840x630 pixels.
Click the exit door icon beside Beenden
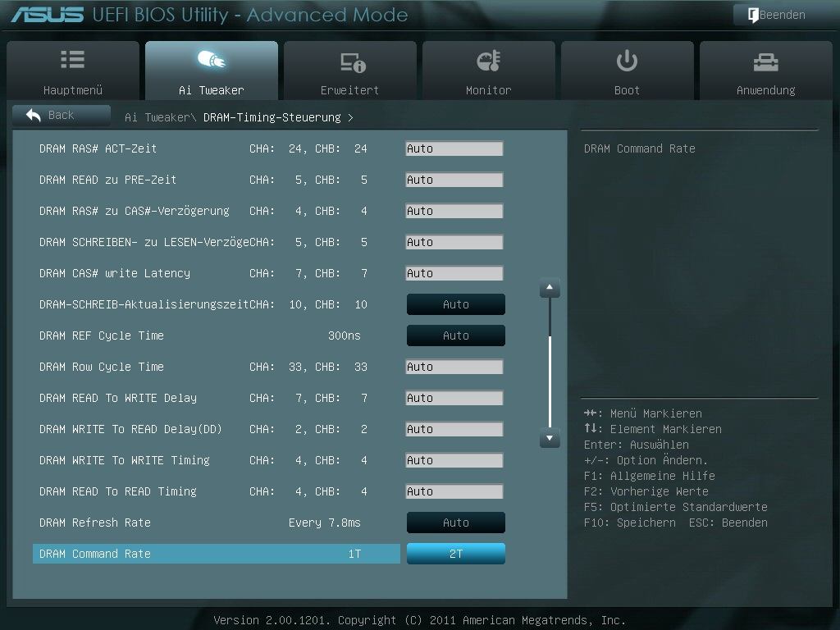click(753, 15)
